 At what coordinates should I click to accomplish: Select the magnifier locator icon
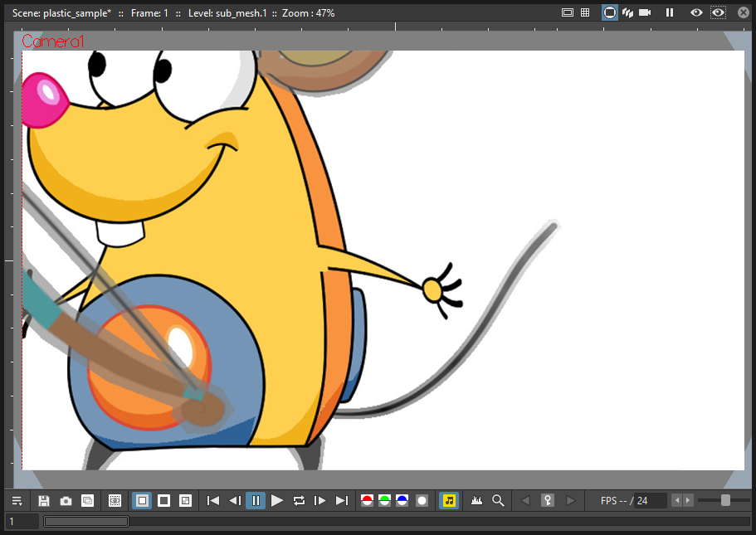point(498,501)
